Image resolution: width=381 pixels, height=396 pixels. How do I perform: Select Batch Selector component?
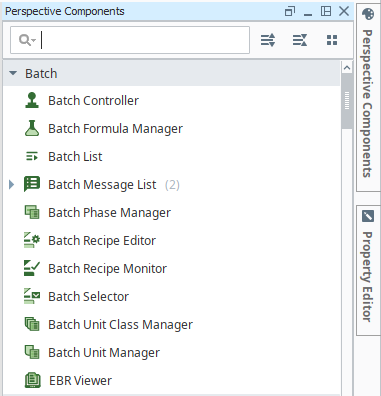[x=88, y=296]
